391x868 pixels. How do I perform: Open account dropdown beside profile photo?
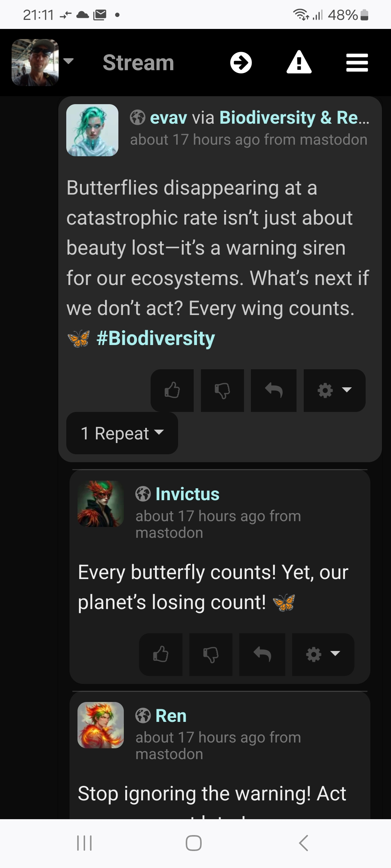pos(68,61)
